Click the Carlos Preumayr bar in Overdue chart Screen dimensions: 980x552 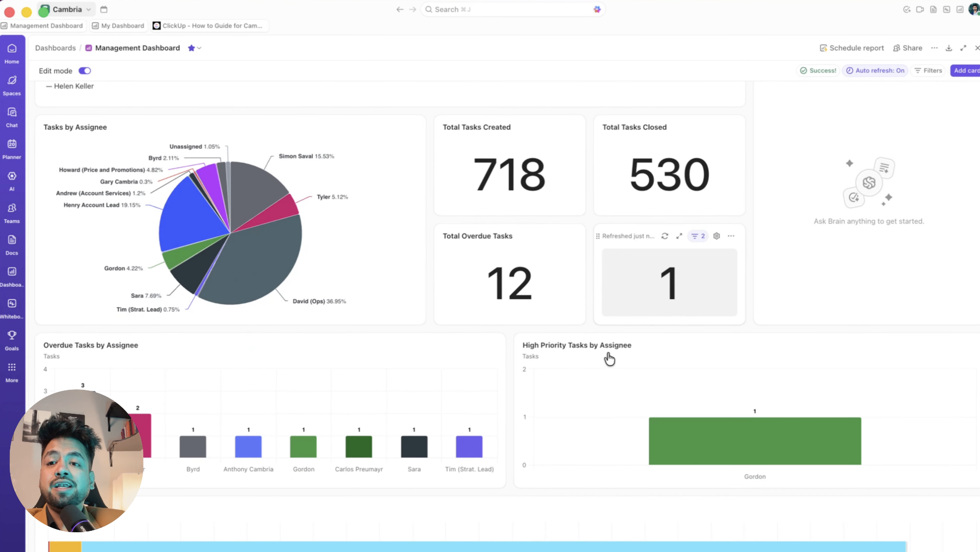pos(358,447)
